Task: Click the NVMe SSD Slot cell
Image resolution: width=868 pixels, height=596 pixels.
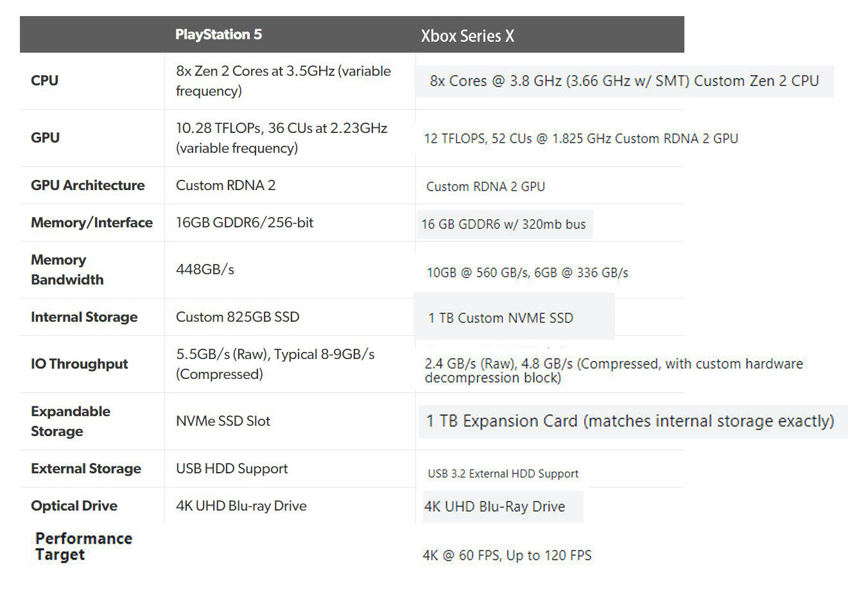Action: (x=223, y=421)
